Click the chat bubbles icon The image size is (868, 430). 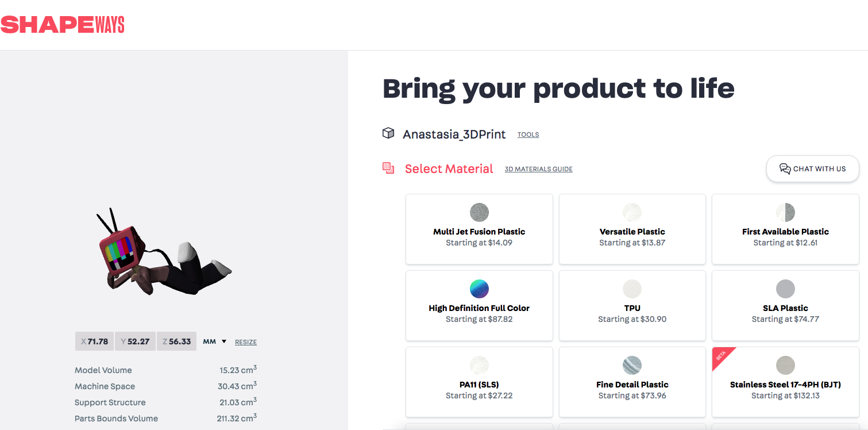[785, 168]
